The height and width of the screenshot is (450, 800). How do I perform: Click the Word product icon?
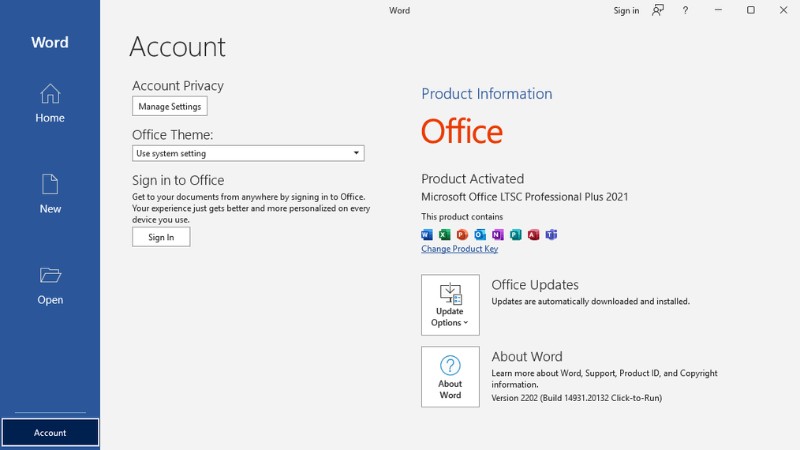pyautogui.click(x=427, y=234)
